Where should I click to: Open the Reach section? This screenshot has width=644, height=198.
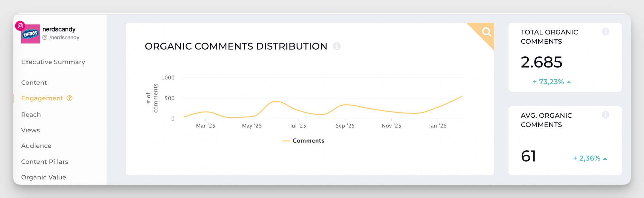pyautogui.click(x=31, y=114)
